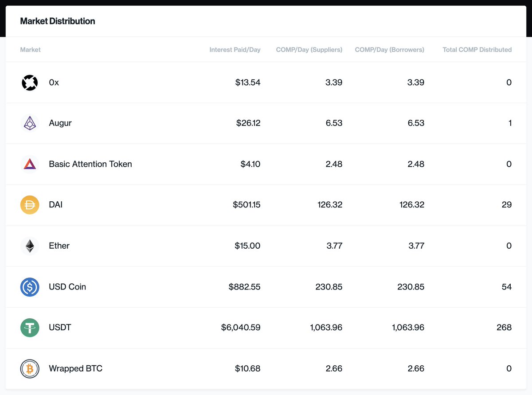The width and height of the screenshot is (532, 395).
Task: Sort by Interest Paid/Day column header
Action: pyautogui.click(x=235, y=50)
